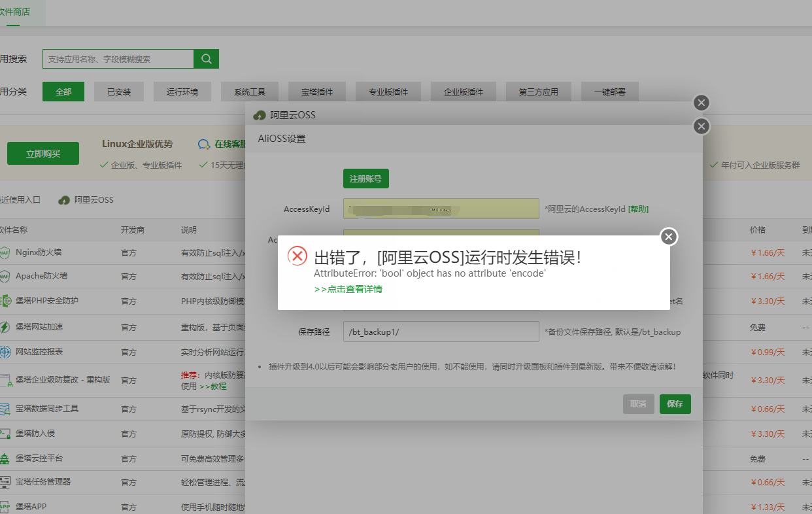Click the 宝塔任务管理器 name text

coord(43,482)
